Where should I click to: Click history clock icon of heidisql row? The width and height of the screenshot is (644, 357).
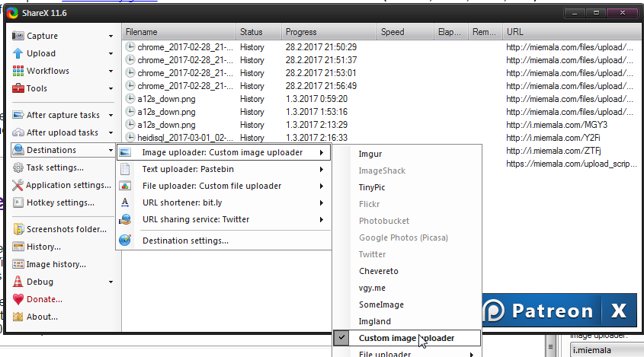[x=130, y=138]
